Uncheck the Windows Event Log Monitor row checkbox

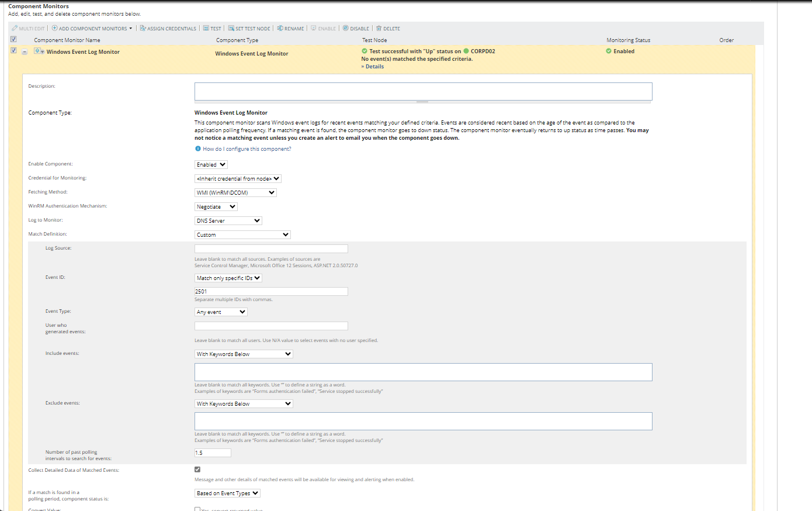point(13,50)
